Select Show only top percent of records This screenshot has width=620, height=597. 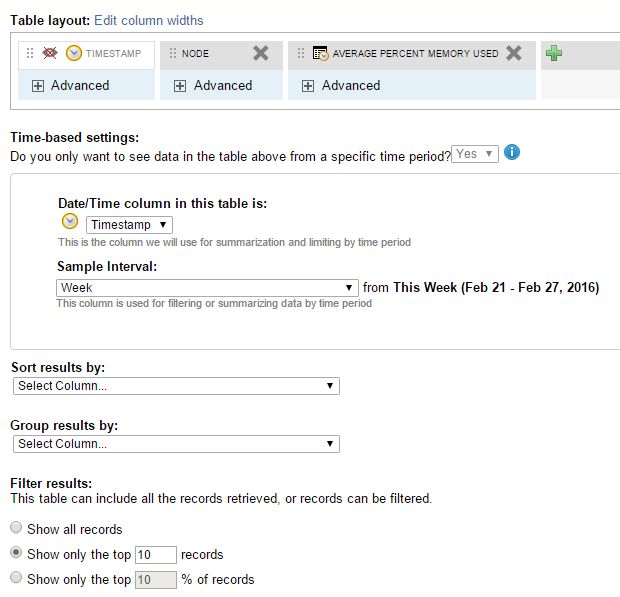[16, 578]
